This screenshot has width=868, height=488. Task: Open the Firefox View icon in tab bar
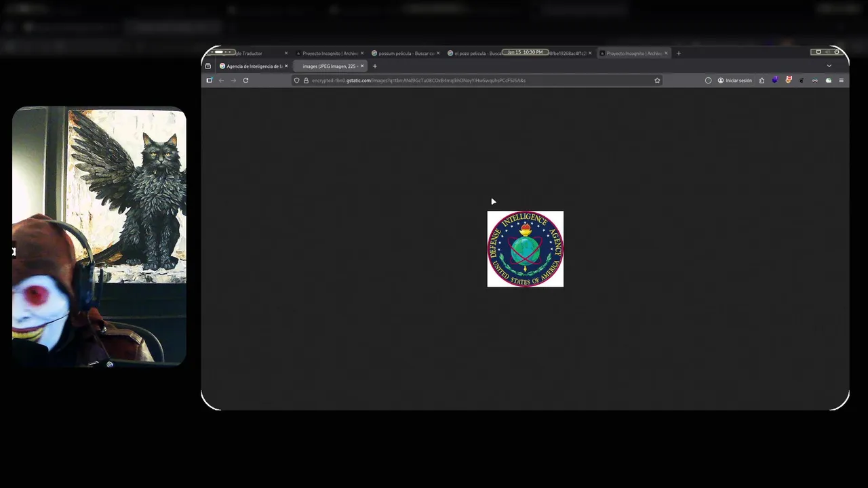tap(208, 66)
